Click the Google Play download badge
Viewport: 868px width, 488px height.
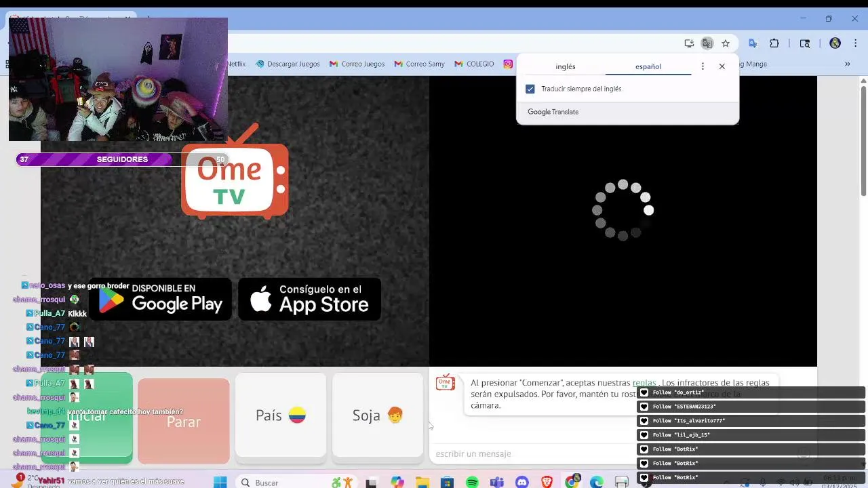pos(160,299)
